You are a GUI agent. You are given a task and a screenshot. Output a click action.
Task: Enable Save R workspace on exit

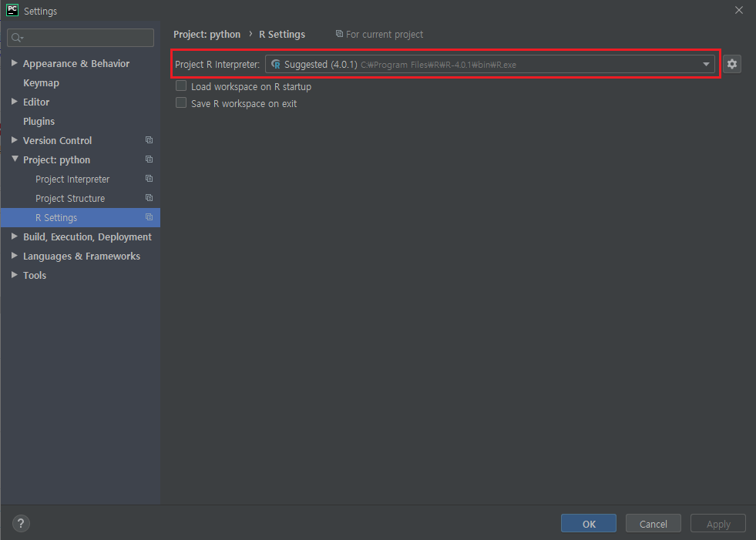pyautogui.click(x=180, y=102)
